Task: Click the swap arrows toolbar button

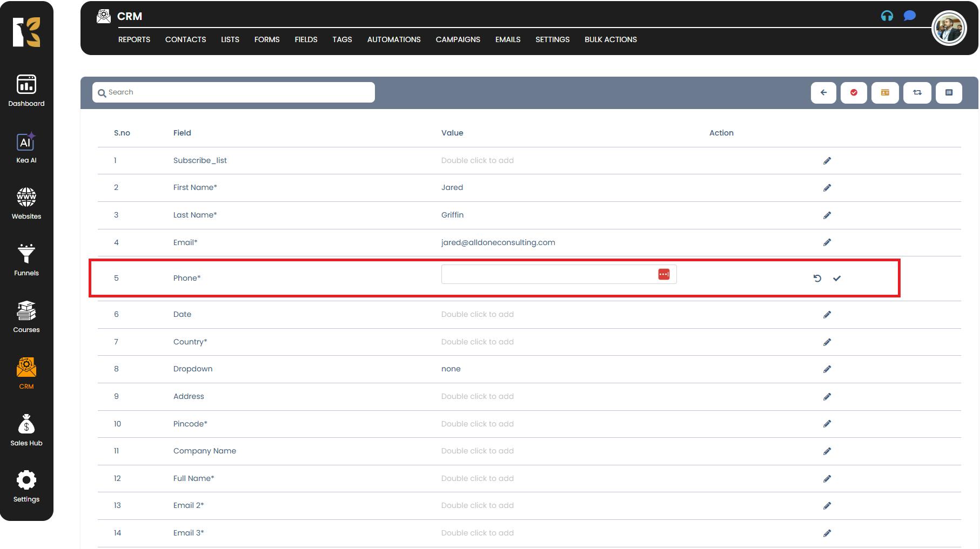Action: [x=917, y=93]
